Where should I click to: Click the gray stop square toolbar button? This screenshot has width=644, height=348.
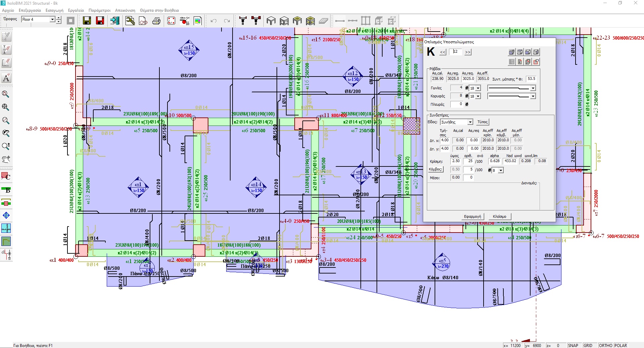coord(70,21)
